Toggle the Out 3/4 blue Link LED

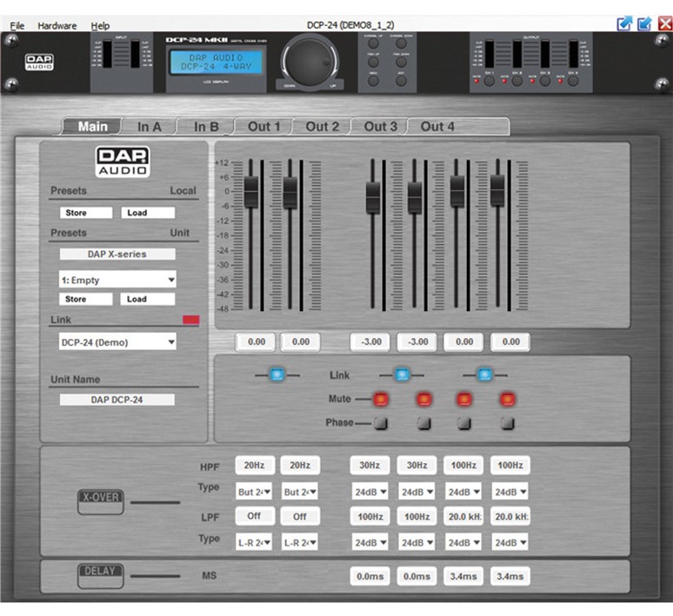pos(484,374)
